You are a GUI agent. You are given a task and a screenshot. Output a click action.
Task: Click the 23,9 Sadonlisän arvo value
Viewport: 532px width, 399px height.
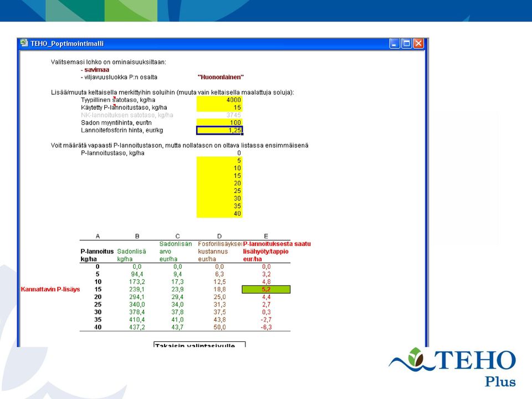click(177, 289)
